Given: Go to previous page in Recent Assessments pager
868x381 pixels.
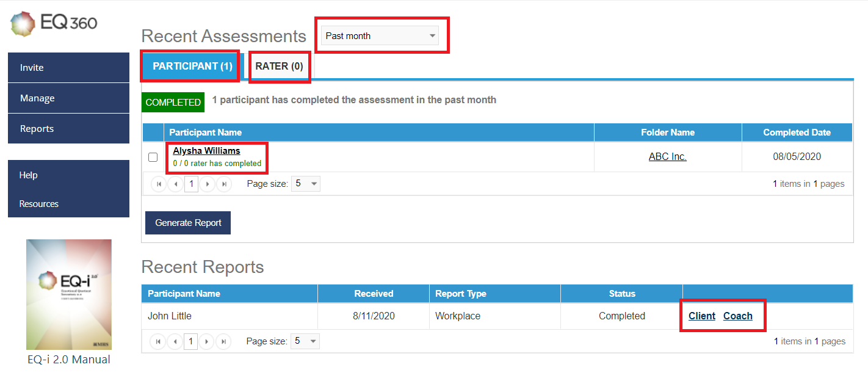Looking at the screenshot, I should [175, 184].
